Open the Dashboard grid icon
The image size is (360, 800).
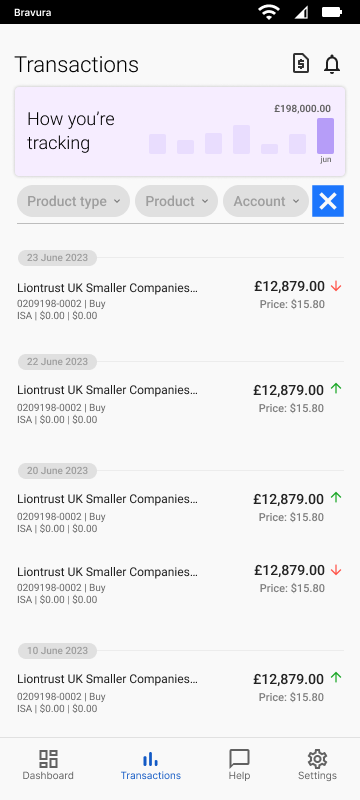[x=48, y=759]
